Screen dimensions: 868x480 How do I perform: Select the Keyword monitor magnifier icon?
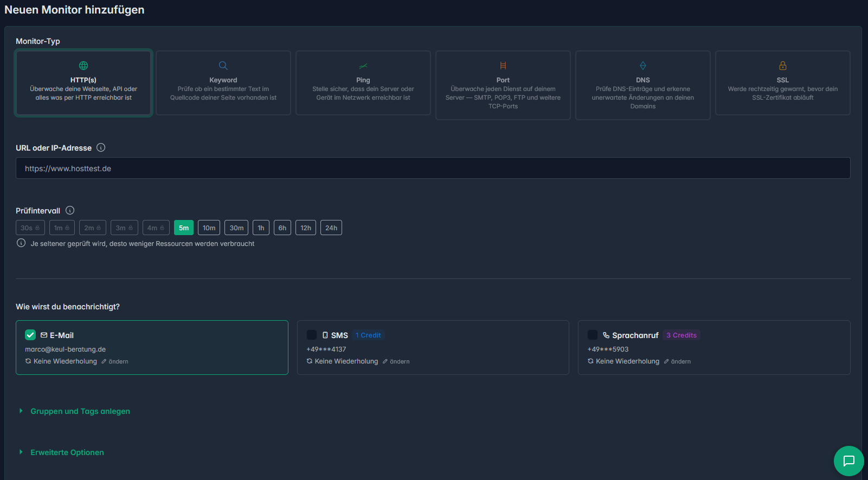(223, 66)
